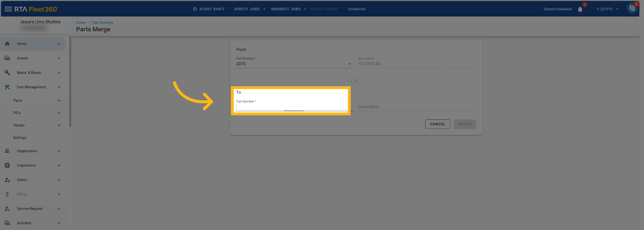Viewport: 644px width, 230px height.
Task: Click the Cancel button
Action: [437, 124]
